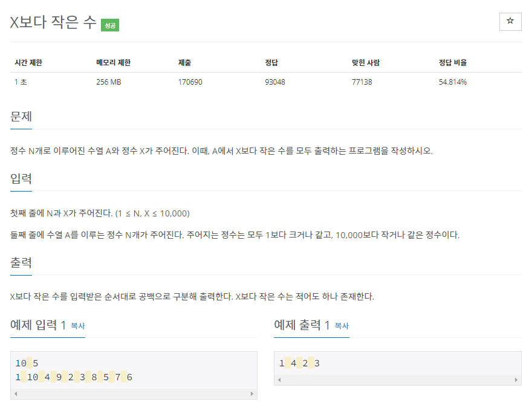Click the 256 MB memory value

(109, 82)
